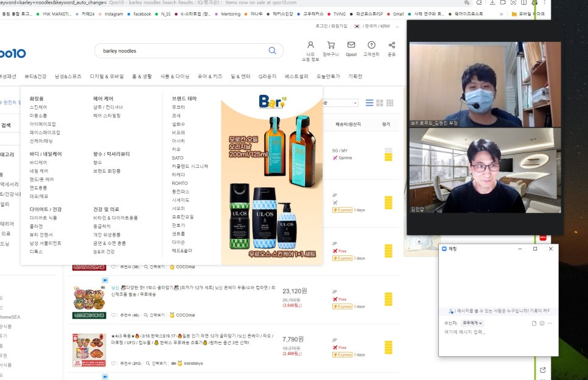
Task: Open the more options dots in Zoom chat
Action: coord(550,323)
